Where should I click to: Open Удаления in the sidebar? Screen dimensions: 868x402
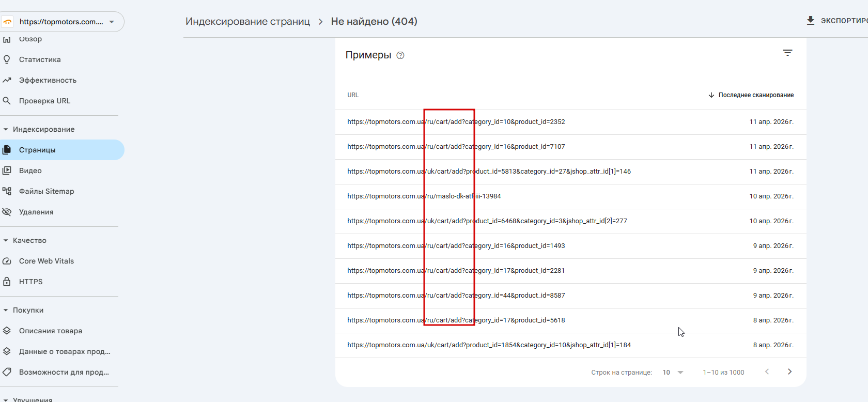coord(36,212)
